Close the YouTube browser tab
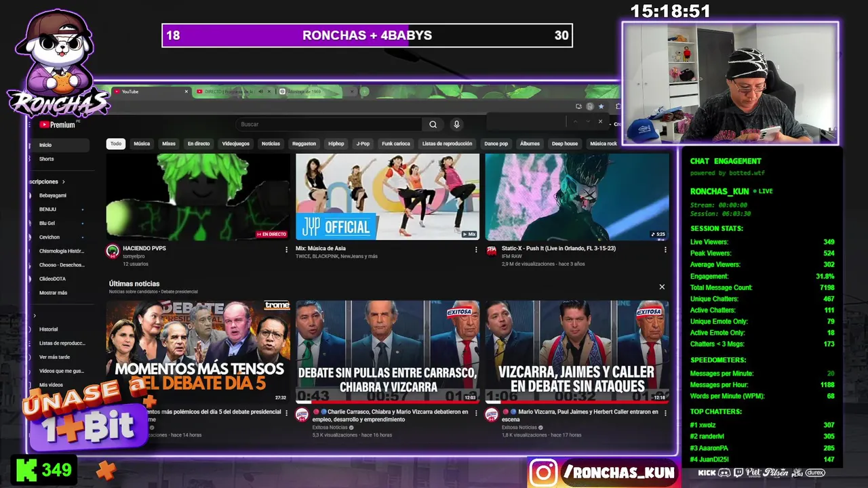The image size is (868, 488). coord(186,91)
